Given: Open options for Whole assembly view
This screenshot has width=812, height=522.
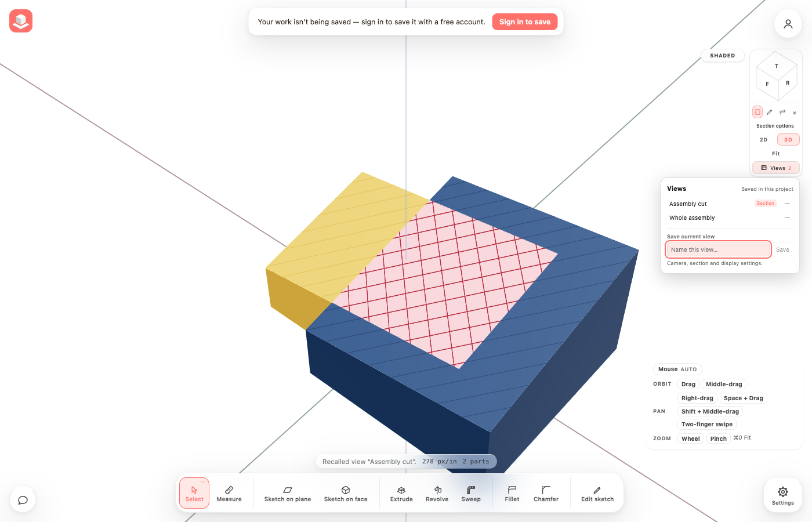Looking at the screenshot, I should [787, 217].
